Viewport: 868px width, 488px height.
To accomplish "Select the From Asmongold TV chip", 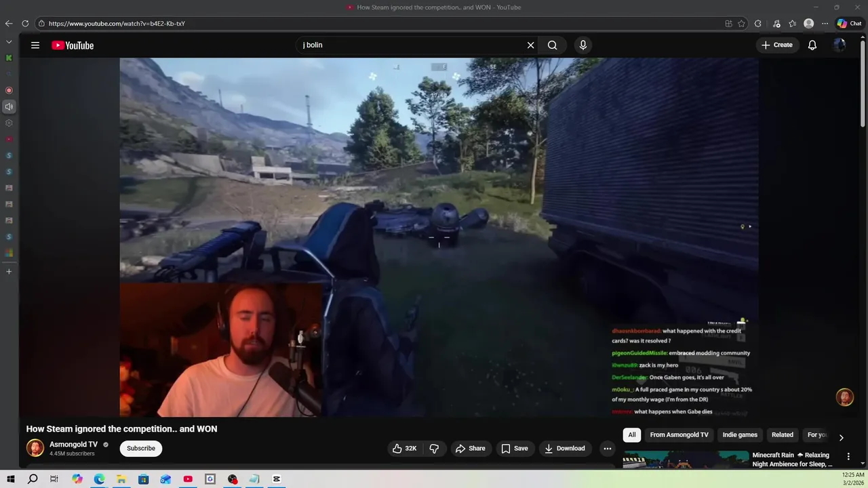I will point(679,435).
